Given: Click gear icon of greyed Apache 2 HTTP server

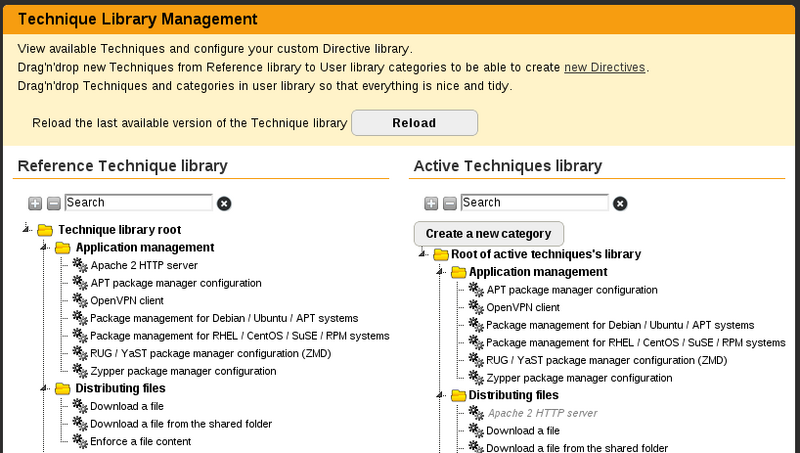Looking at the screenshot, I should (476, 413).
